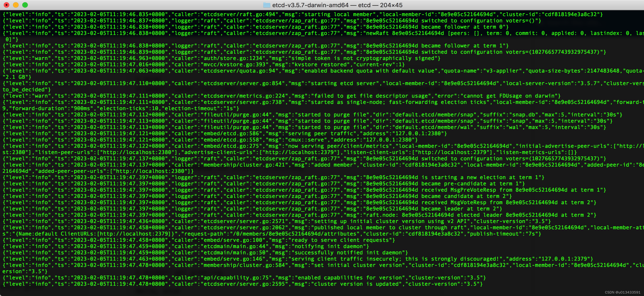Click "became candidate at term 2" text
644x296 pixels.
tap(463, 196)
